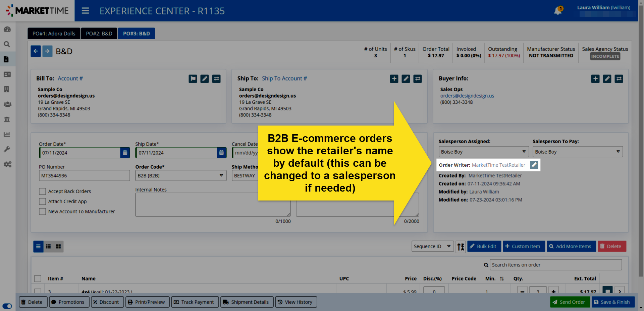Switch to PO#1: Adora Dolls tab
The width and height of the screenshot is (644, 311).
tap(54, 34)
